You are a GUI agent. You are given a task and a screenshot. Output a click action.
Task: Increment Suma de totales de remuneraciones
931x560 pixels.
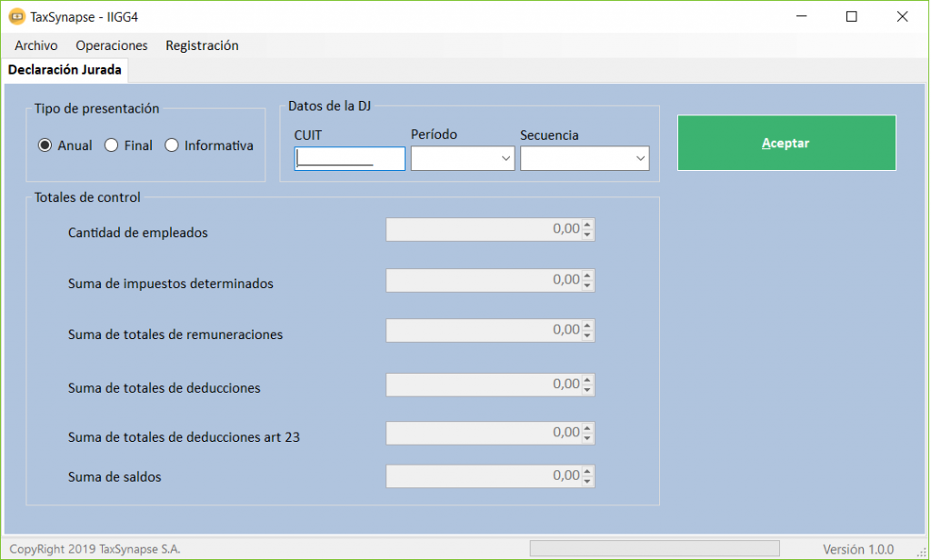pyautogui.click(x=587, y=325)
